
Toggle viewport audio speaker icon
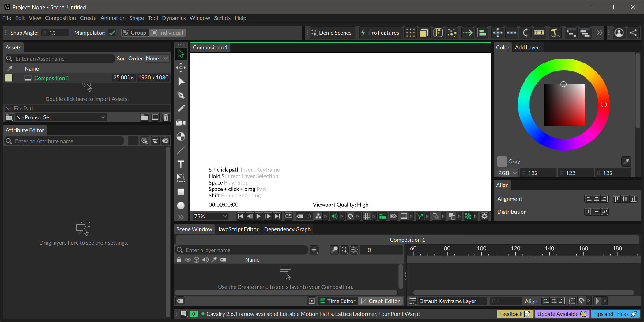coord(334,216)
